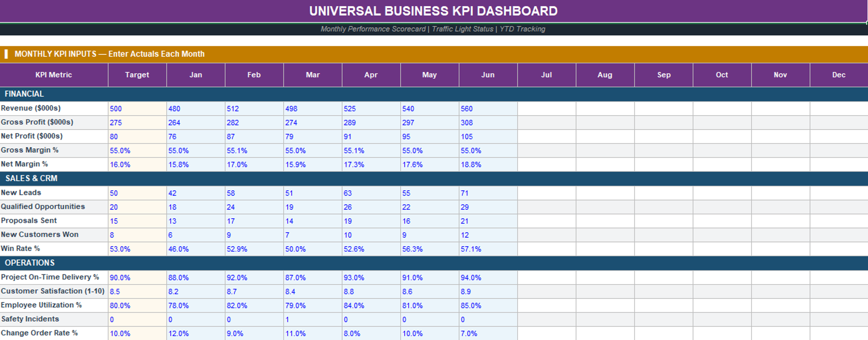Select empty Jul cell for Revenue
Screen dimensions: 868x340
click(547, 109)
